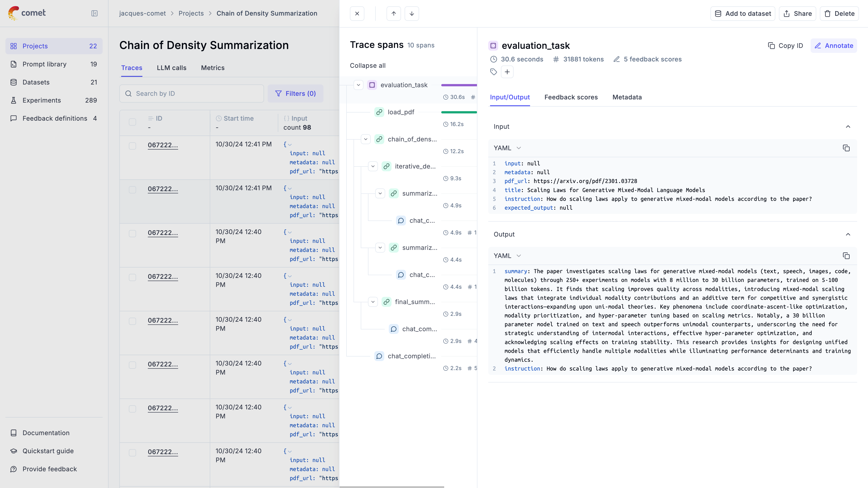
Task: Copy the evaluation_task trace ID
Action: (x=785, y=45)
